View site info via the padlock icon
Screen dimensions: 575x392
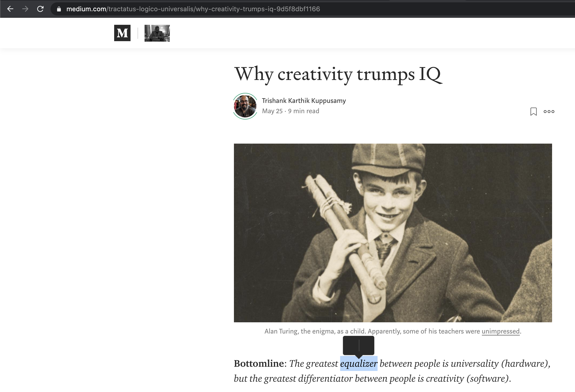click(x=59, y=9)
